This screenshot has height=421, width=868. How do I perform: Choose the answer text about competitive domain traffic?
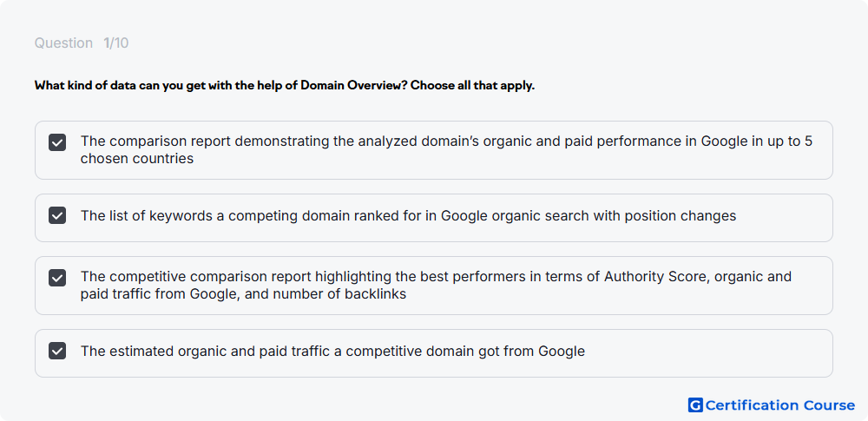point(332,351)
